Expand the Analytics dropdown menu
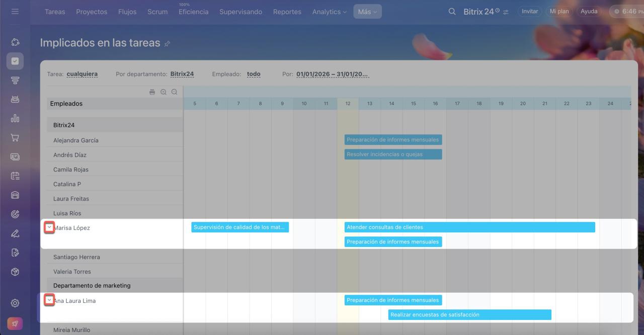Screen dimensions: 644x335 pos(329,12)
